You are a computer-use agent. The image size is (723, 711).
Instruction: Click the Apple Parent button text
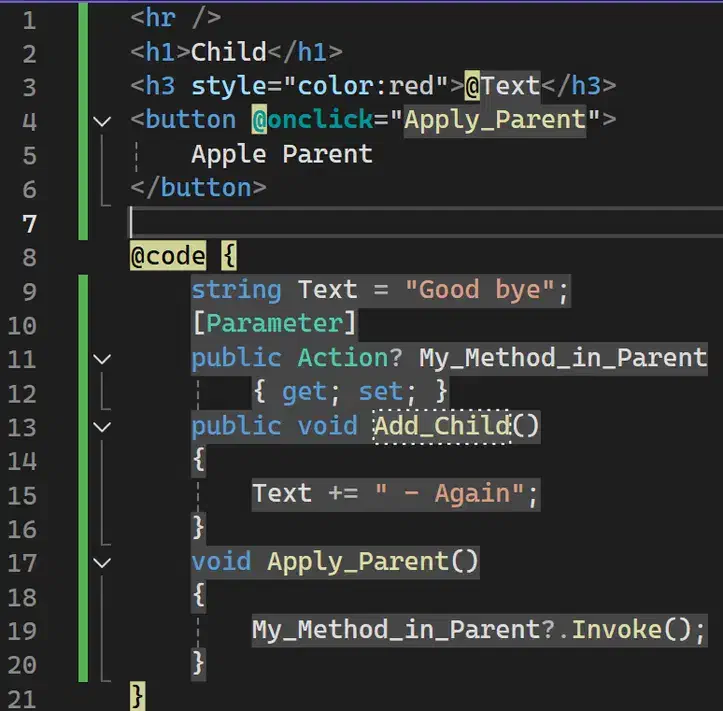pos(281,154)
